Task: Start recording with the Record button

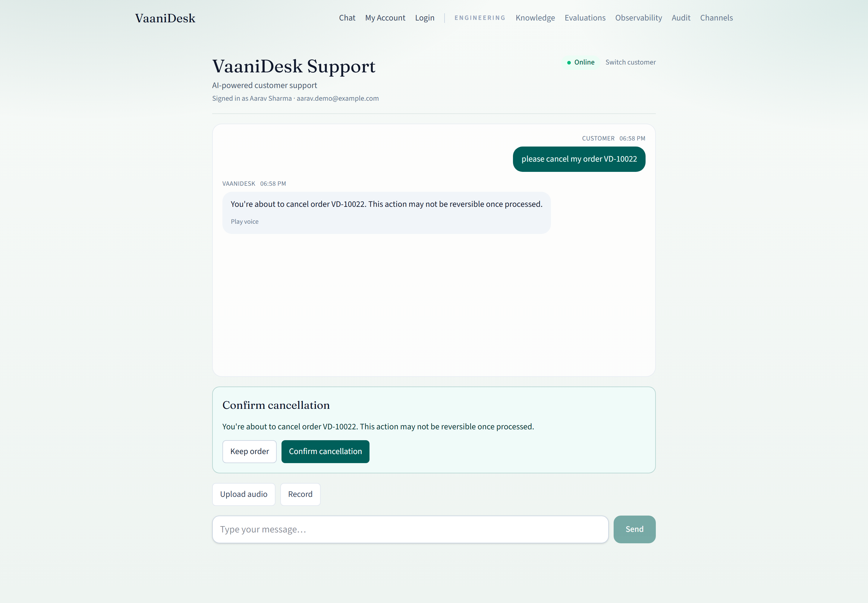Action: pyautogui.click(x=300, y=494)
